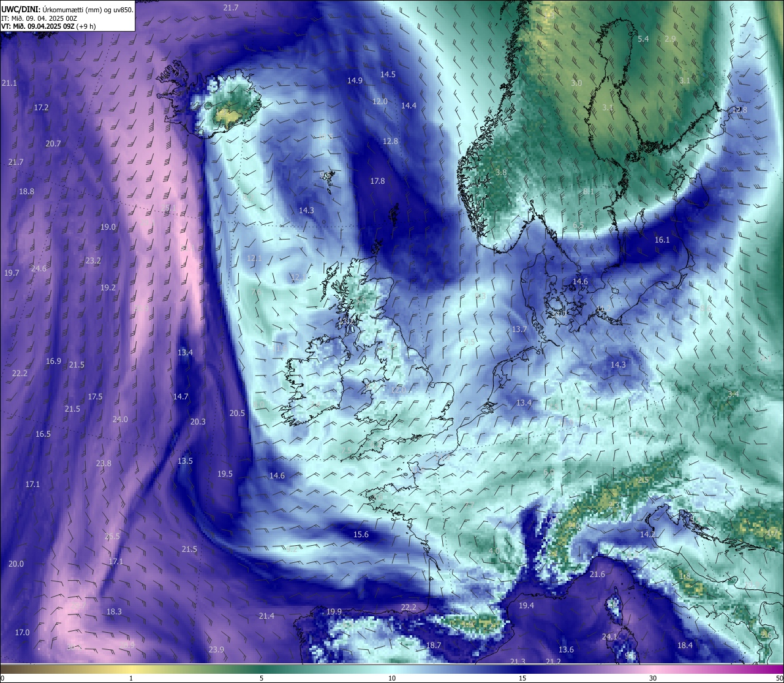Click the value 16.1 on the map
This screenshot has width=784, height=683.
(662, 240)
